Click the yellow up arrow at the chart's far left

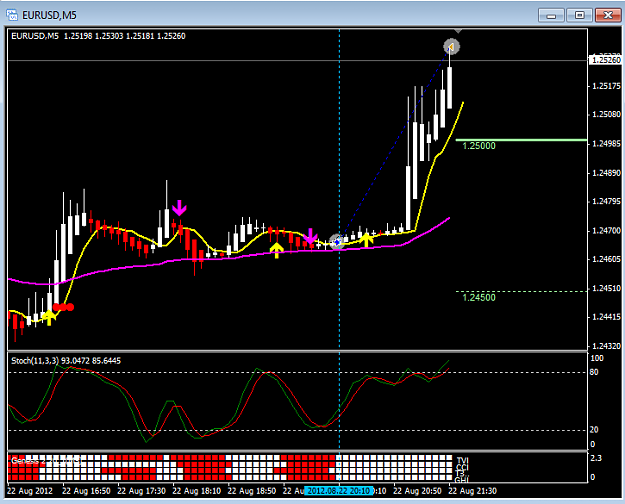point(49,318)
